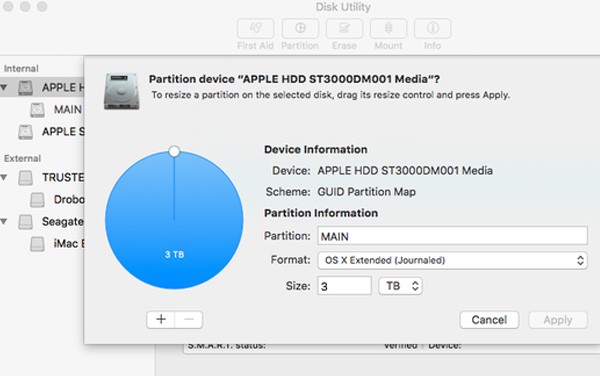The width and height of the screenshot is (600, 376).
Task: Click the plus button to add partition
Action: coord(161,319)
